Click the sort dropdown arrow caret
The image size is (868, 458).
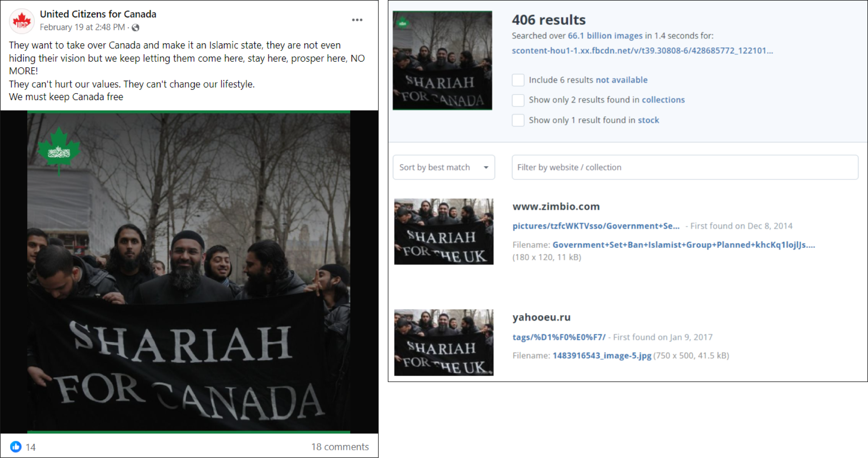tap(486, 168)
